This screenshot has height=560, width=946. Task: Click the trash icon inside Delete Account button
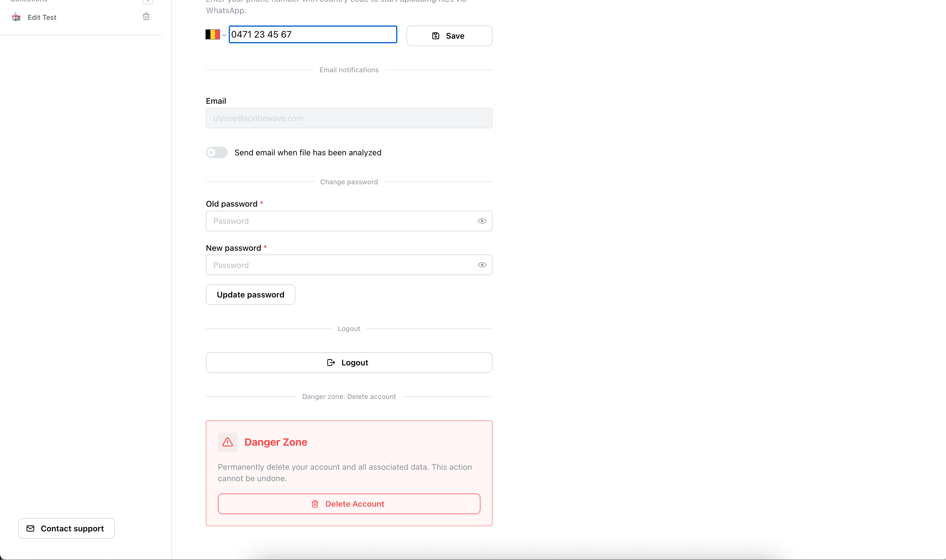point(315,503)
